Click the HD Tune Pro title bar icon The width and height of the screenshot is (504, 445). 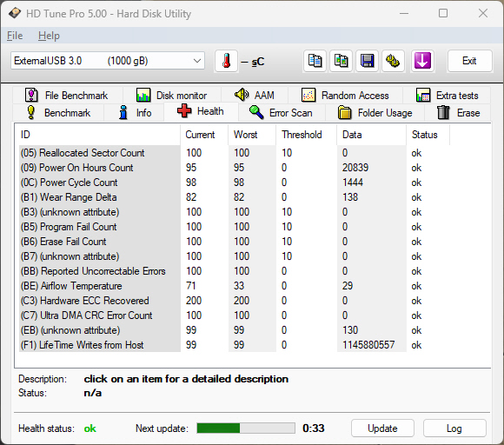15,14
